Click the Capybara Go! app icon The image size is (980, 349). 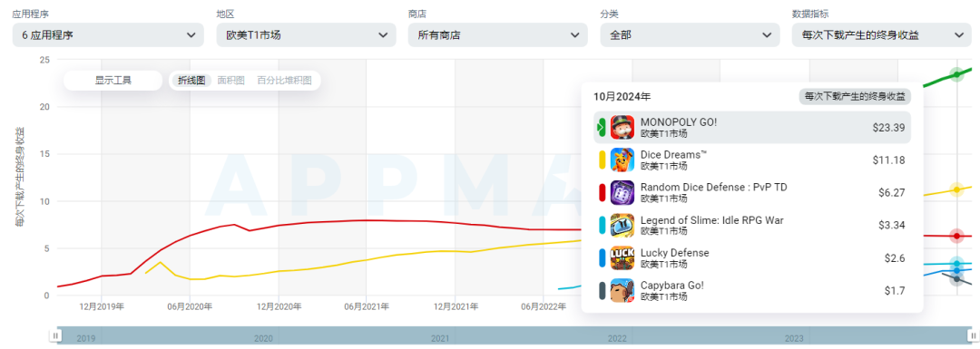(x=622, y=290)
